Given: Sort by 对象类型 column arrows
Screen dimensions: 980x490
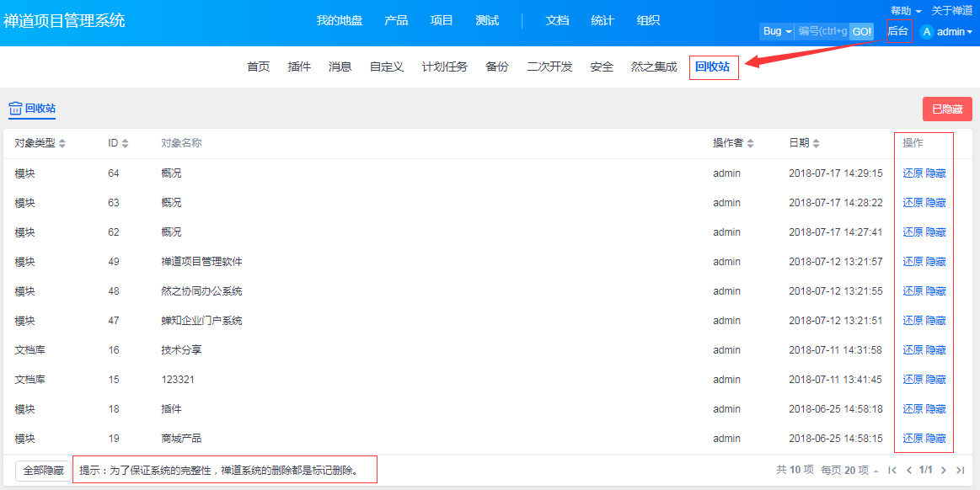Looking at the screenshot, I should tap(62, 144).
